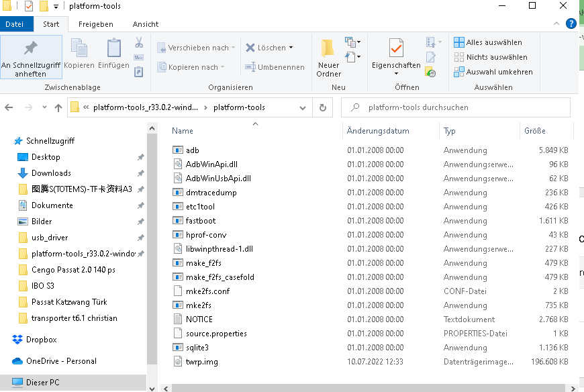Select OneDrive - Personal in sidebar

54,361
